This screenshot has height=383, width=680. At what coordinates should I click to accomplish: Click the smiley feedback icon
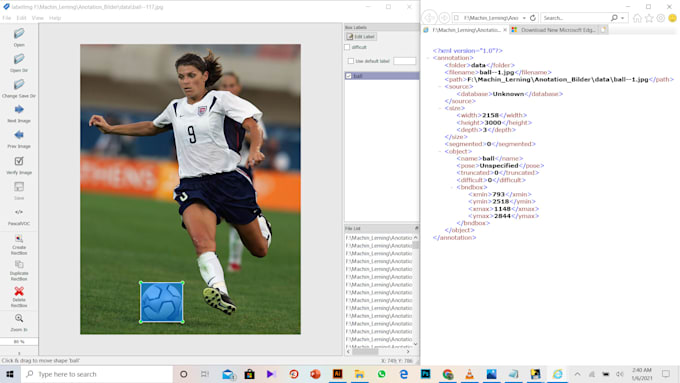[x=672, y=18]
